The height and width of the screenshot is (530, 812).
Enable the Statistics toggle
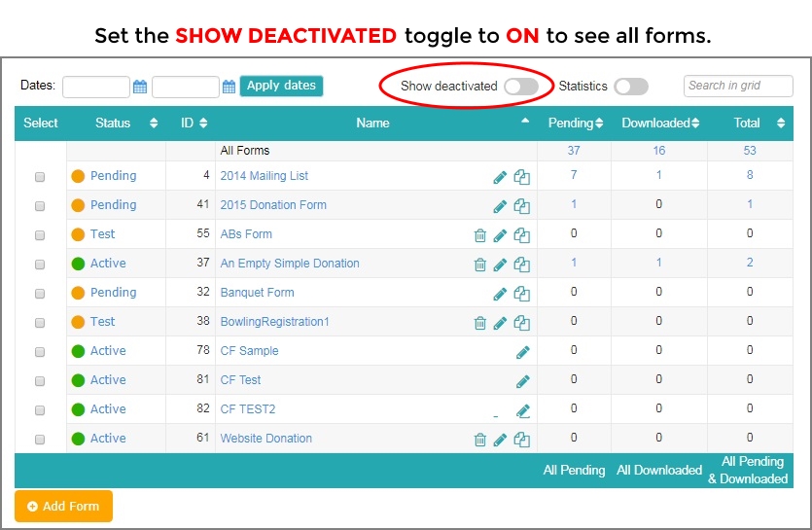[631, 87]
